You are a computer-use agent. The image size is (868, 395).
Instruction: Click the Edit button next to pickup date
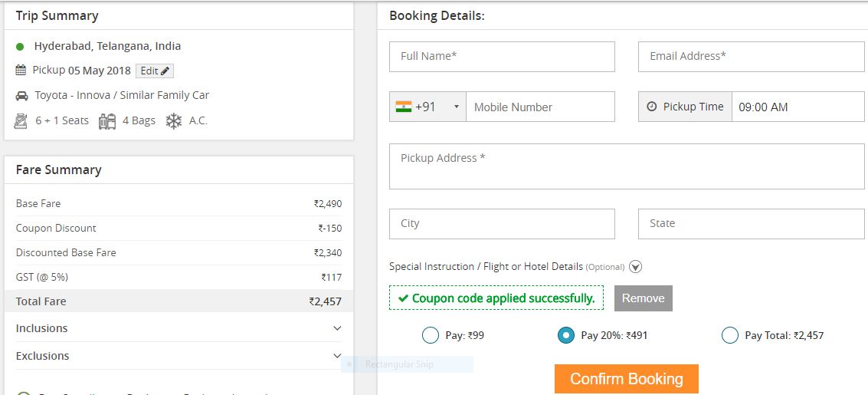(155, 71)
